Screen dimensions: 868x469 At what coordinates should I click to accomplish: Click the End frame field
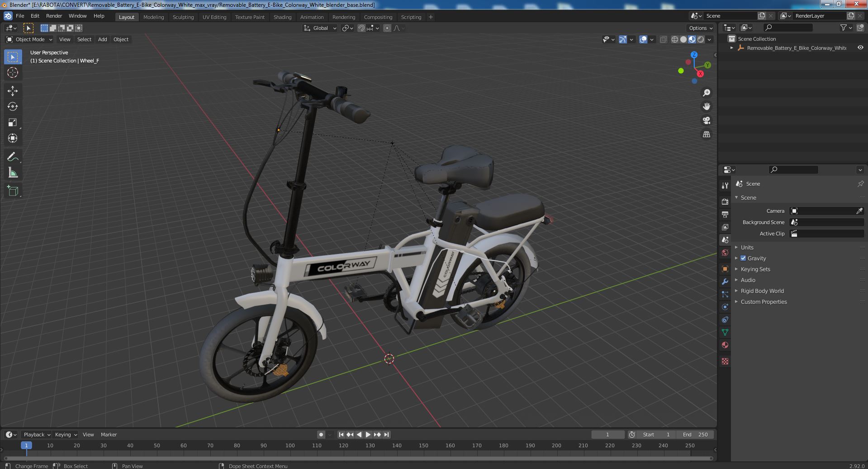(696, 435)
